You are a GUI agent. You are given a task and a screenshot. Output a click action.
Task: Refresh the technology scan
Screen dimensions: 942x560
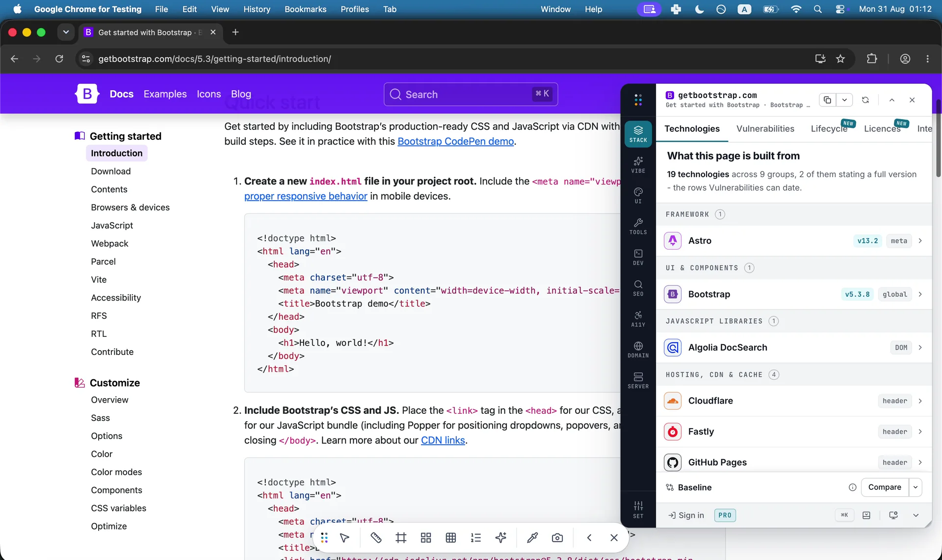pos(865,100)
